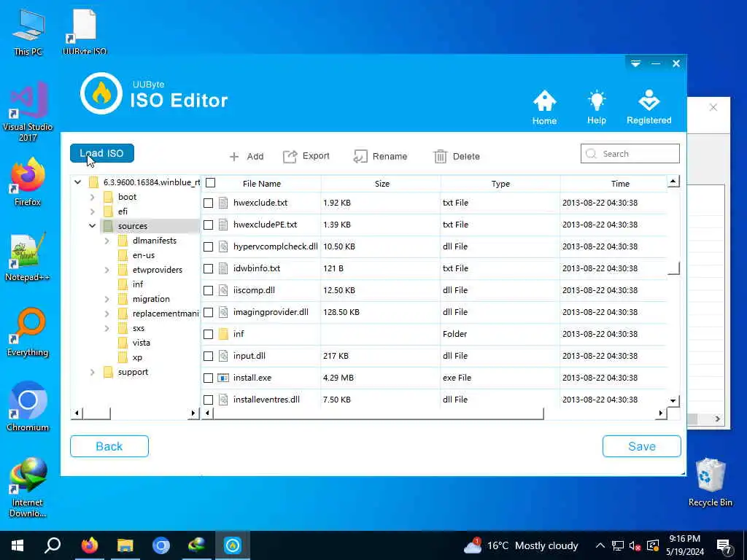
Task: Check the box for input.dll
Action: [x=208, y=356]
